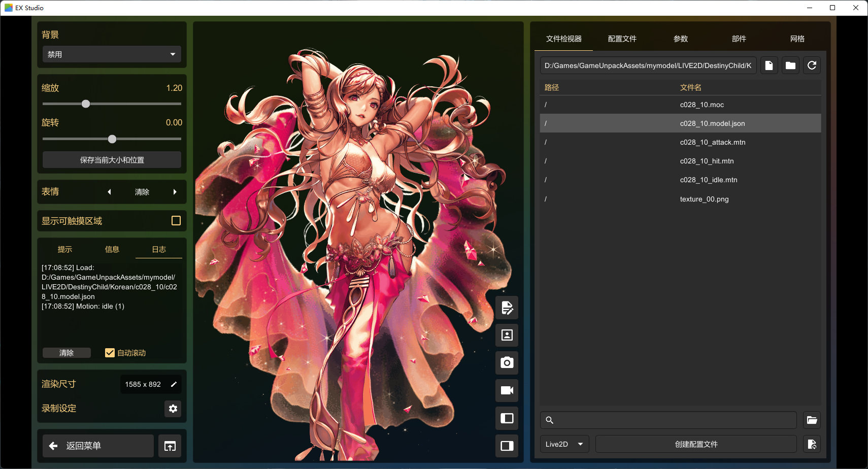Viewport: 868px width, 469px height.
Task: Start recording with the video camera icon
Action: coord(507,390)
